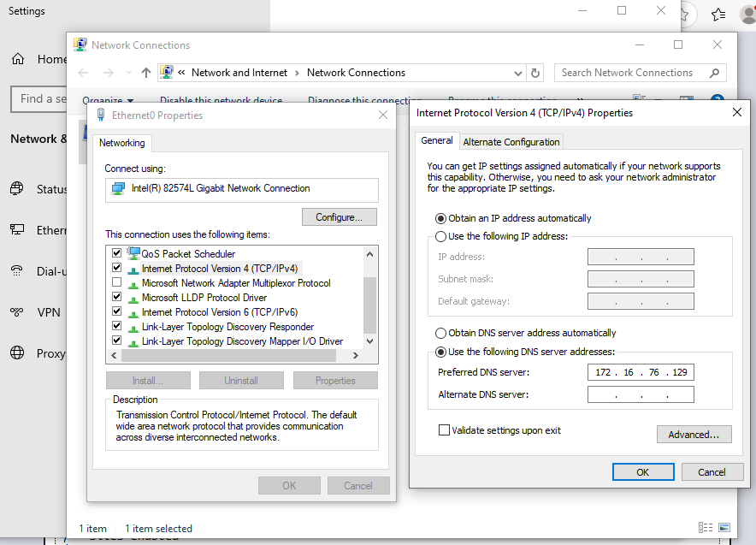Click the items list scroll right arrow
756x545 pixels.
[x=356, y=355]
